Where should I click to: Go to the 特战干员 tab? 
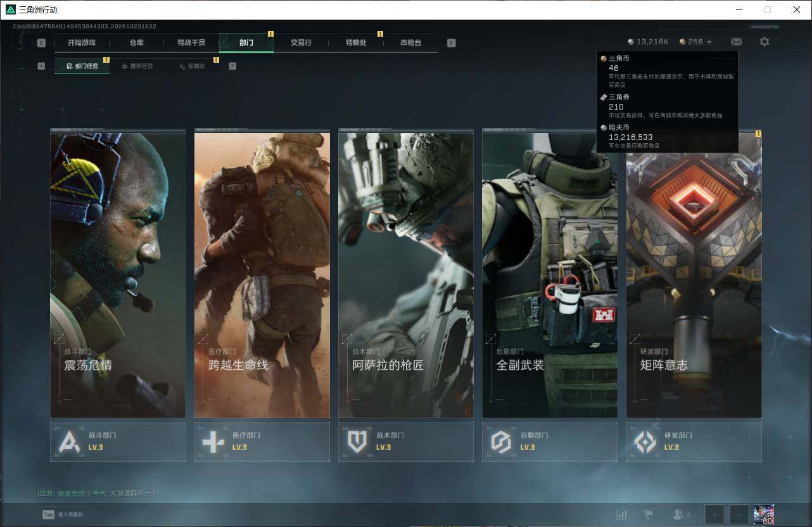[191, 42]
